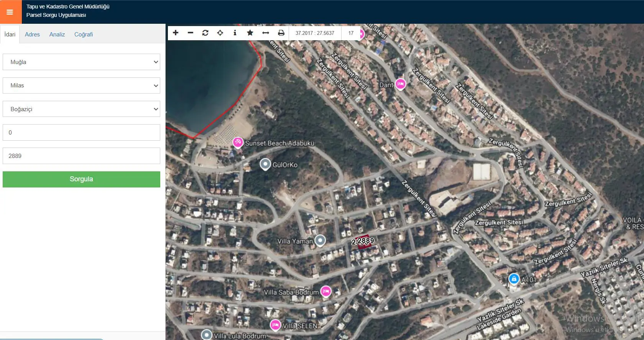Click the Villa Yaman map pin

click(x=320, y=241)
